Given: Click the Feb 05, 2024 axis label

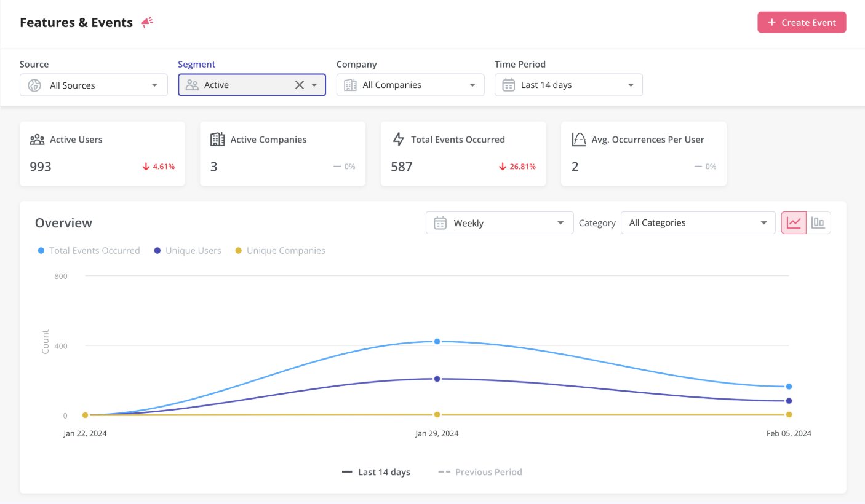Looking at the screenshot, I should click(x=789, y=433).
